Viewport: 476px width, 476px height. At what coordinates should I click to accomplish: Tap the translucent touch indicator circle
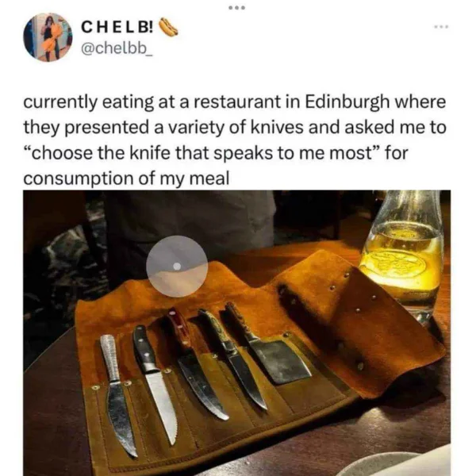point(177,267)
